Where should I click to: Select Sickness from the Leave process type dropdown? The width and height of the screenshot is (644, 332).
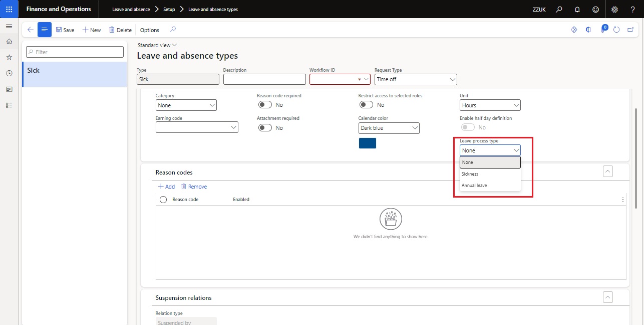[470, 174]
